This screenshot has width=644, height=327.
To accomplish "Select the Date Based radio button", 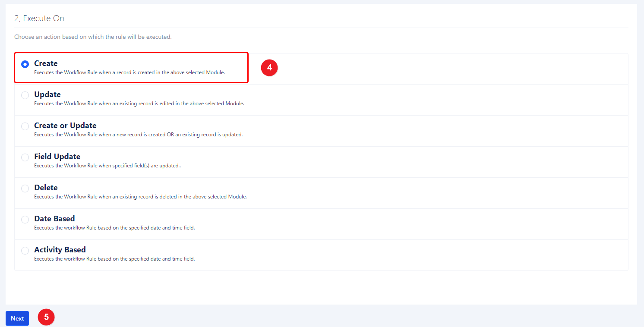I will (25, 220).
